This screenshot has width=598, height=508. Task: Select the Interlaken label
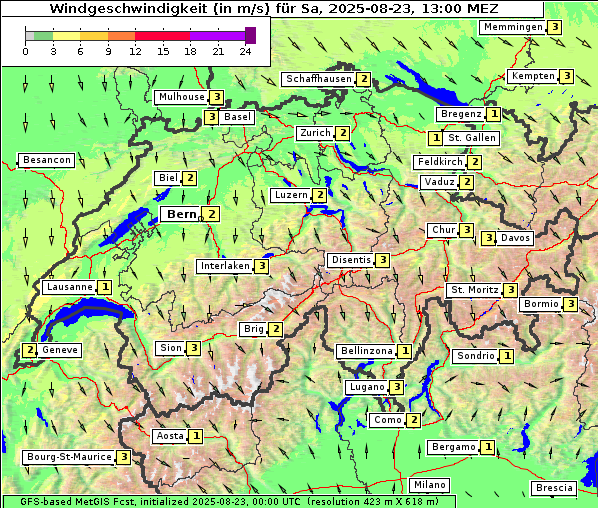coord(225,266)
